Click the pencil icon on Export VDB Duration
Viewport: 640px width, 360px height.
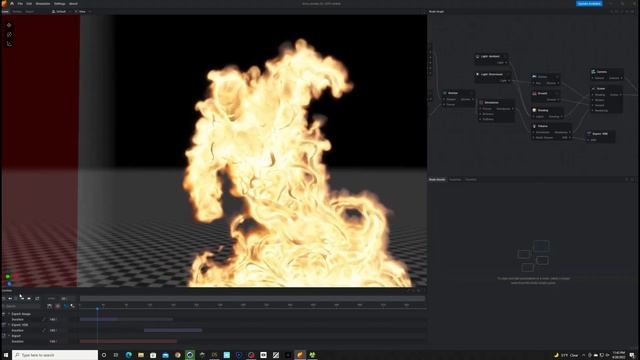[x=44, y=330]
